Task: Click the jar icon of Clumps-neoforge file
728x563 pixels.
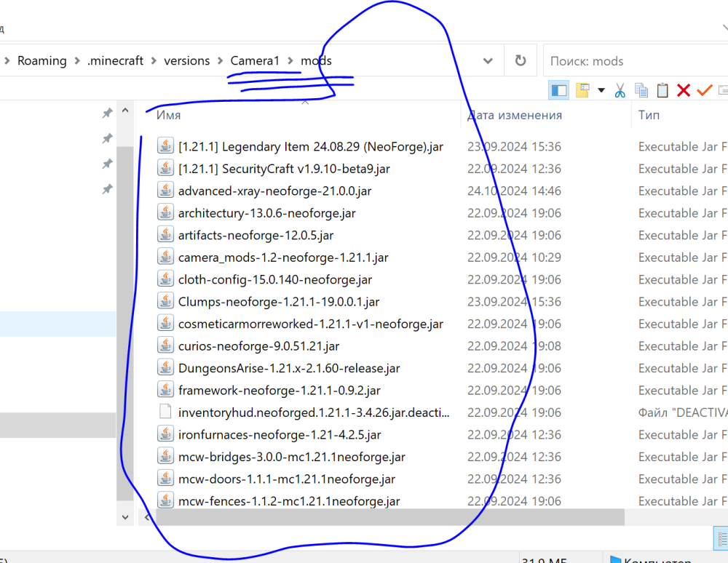Action: tap(165, 301)
